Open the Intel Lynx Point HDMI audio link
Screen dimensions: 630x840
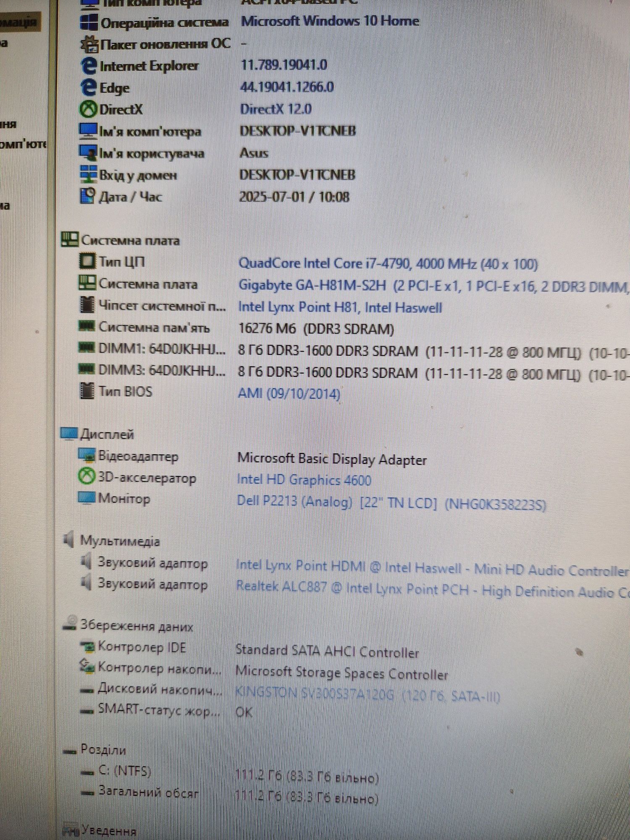(x=433, y=568)
